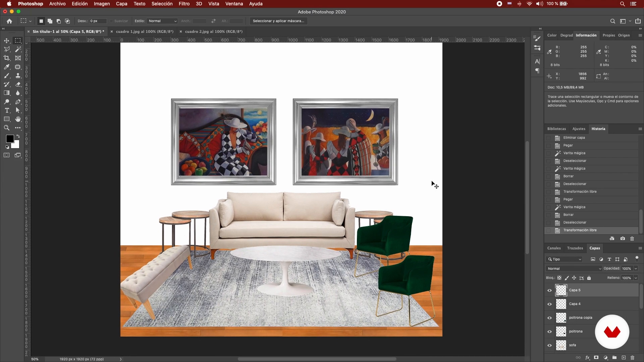The width and height of the screenshot is (644, 362).
Task: Click the Add to selection icon
Action: (50, 21)
